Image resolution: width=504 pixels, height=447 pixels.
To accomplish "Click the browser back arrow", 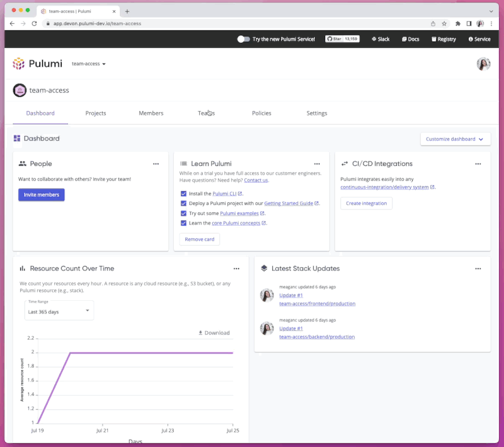I will [12, 23].
